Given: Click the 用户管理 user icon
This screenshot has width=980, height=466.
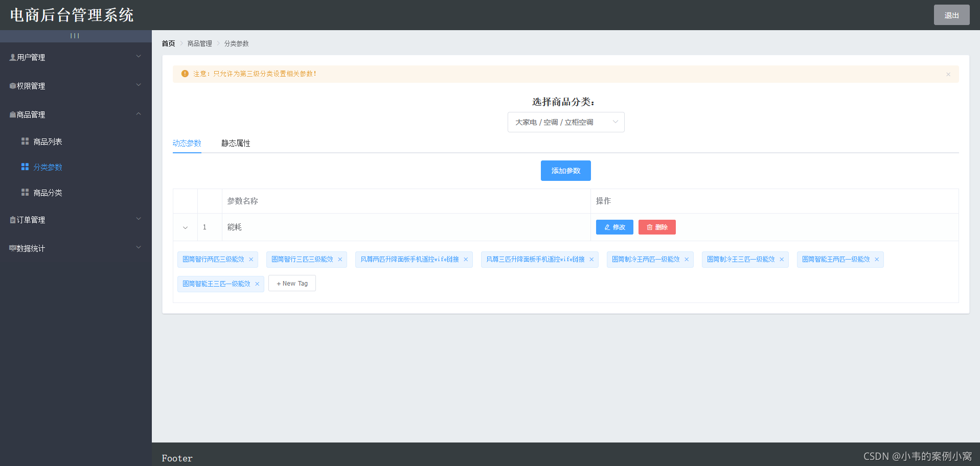Looking at the screenshot, I should (x=13, y=57).
